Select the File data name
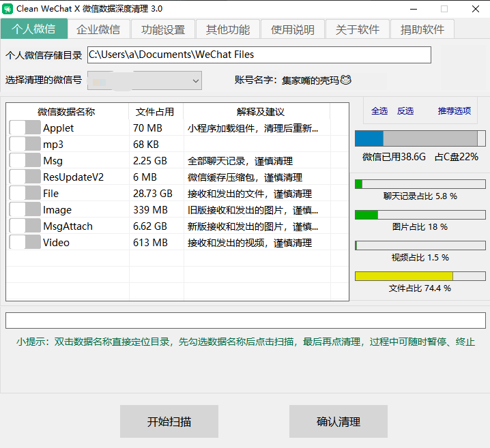Image resolution: width=490 pixels, height=448 pixels. (x=51, y=194)
